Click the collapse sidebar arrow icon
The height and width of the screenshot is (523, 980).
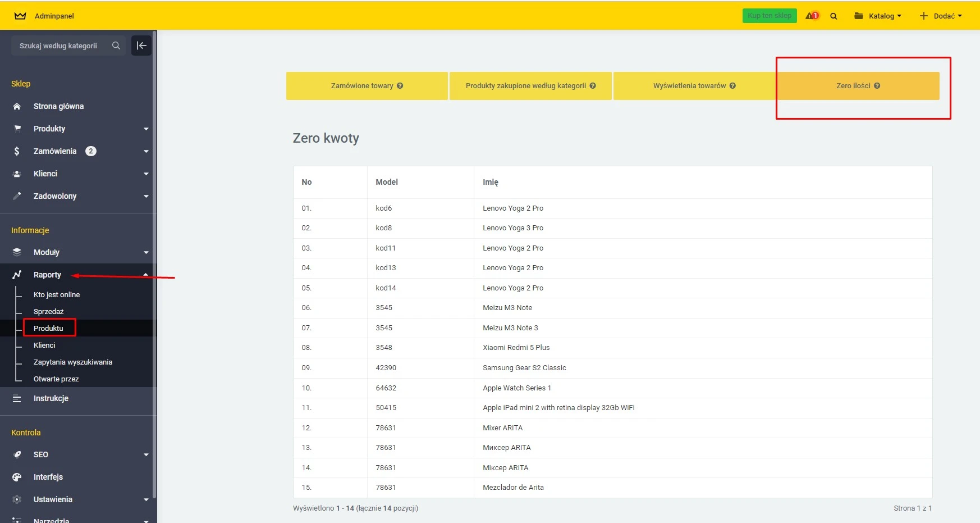[x=141, y=46]
